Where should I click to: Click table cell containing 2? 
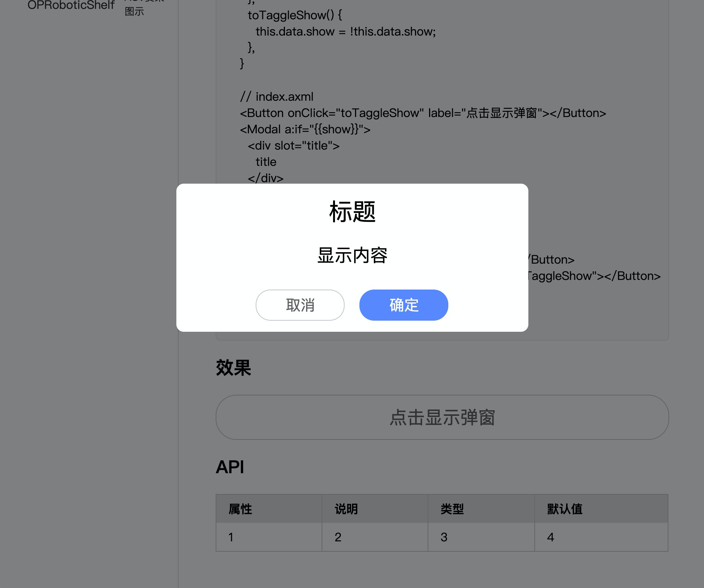click(x=375, y=537)
